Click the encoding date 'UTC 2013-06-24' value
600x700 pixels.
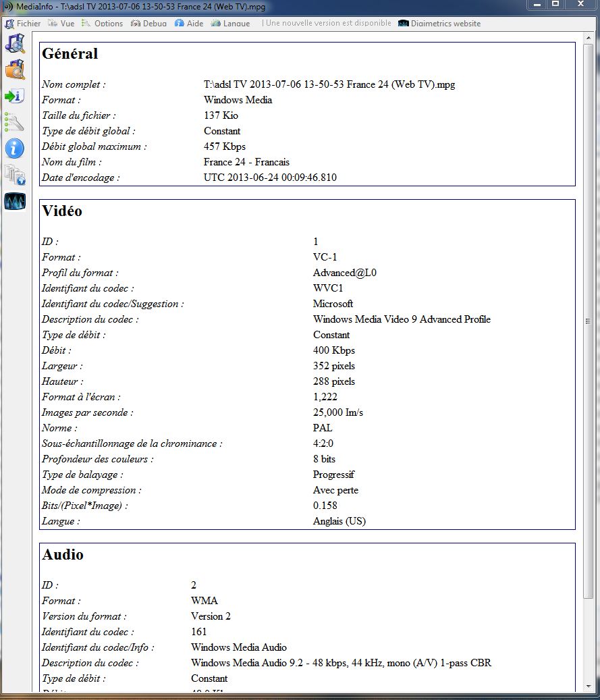[x=270, y=178]
